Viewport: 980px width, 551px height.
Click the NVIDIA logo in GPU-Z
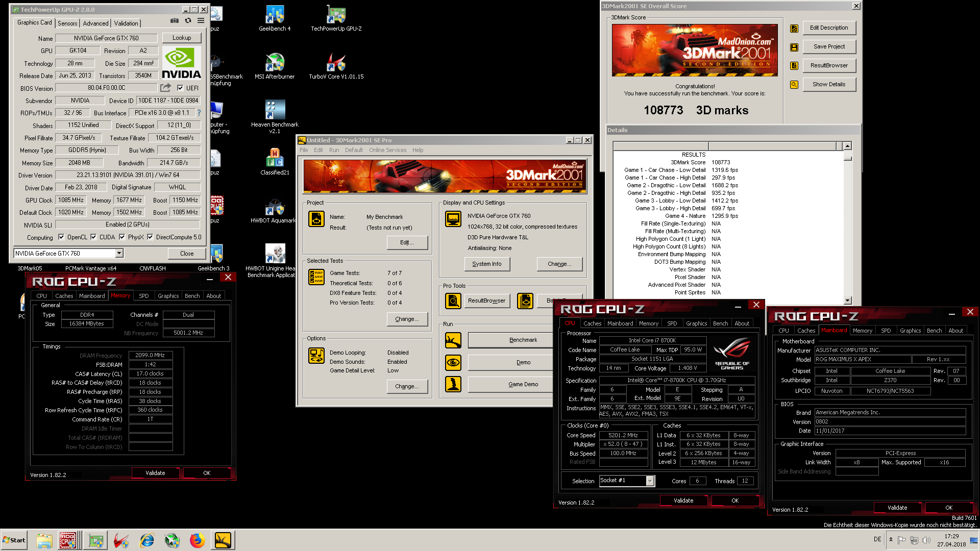181,63
